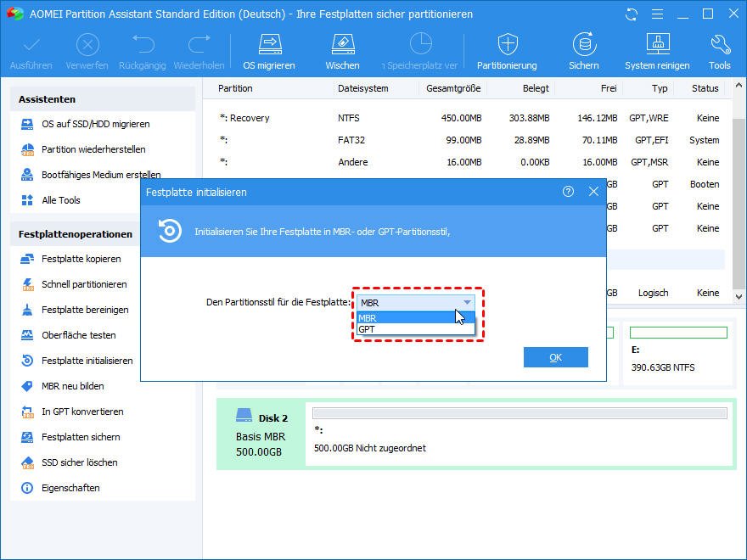
Task: Click the Booten status GPT row
Action: (666, 184)
